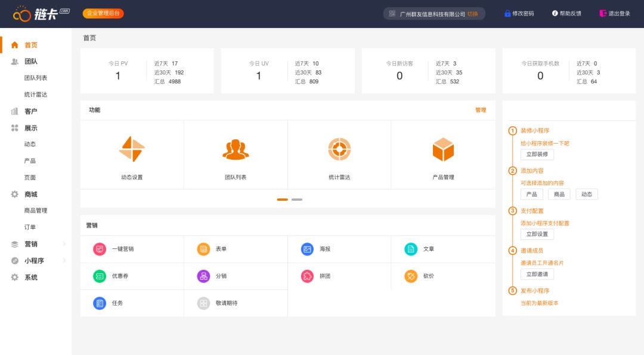Click the 立即装修 button
644x355 pixels.
point(537,155)
